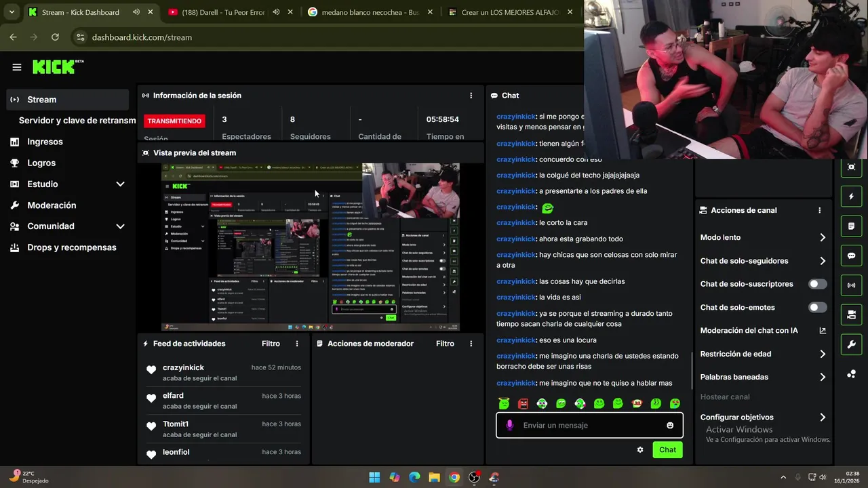Select crazyinkick follow activity entry

pos(224,372)
